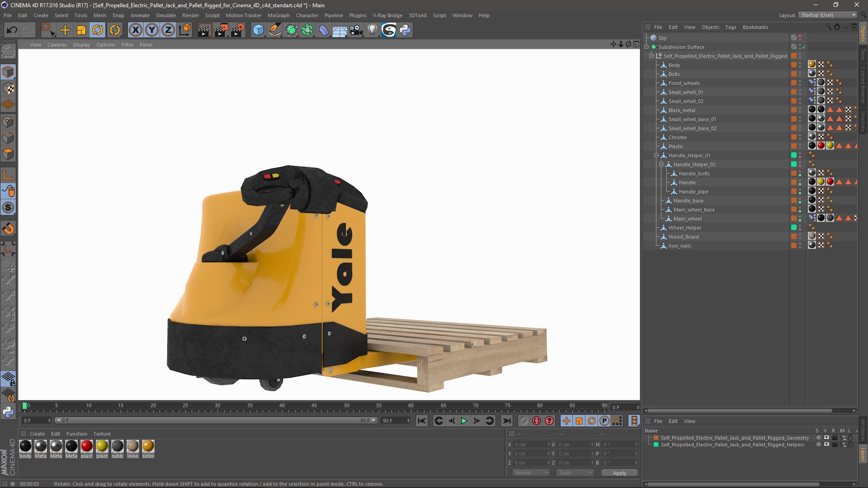868x488 pixels.
Task: Click the coordinate system icon
Action: [184, 30]
